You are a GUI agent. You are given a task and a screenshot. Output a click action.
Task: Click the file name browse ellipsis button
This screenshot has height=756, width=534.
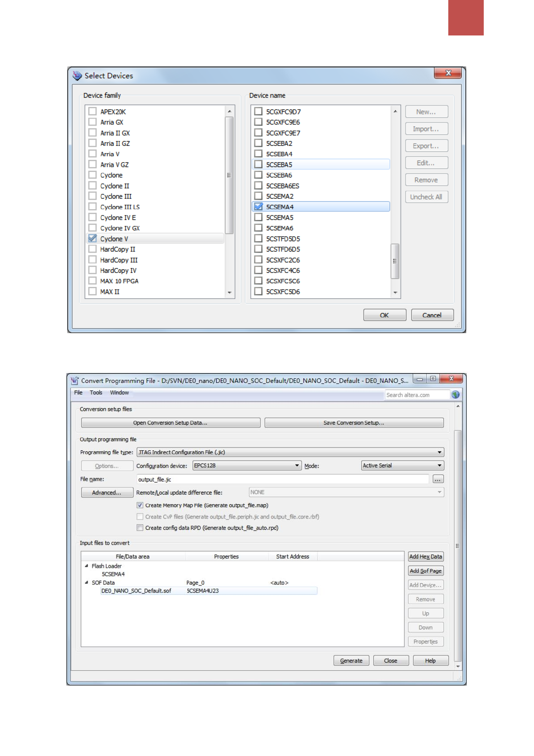point(438,479)
